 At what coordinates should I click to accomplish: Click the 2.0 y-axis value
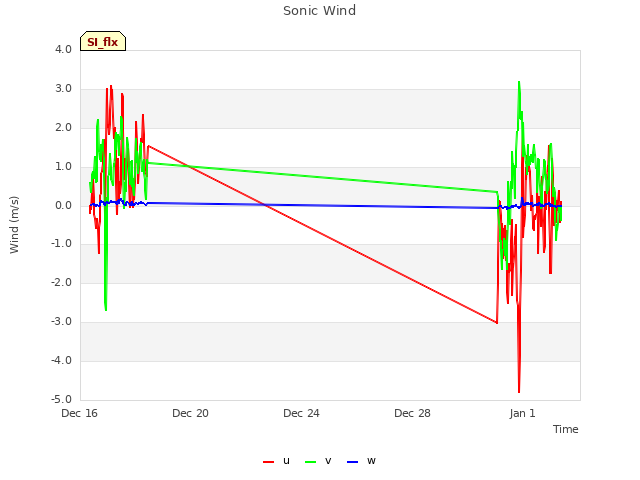(x=63, y=127)
